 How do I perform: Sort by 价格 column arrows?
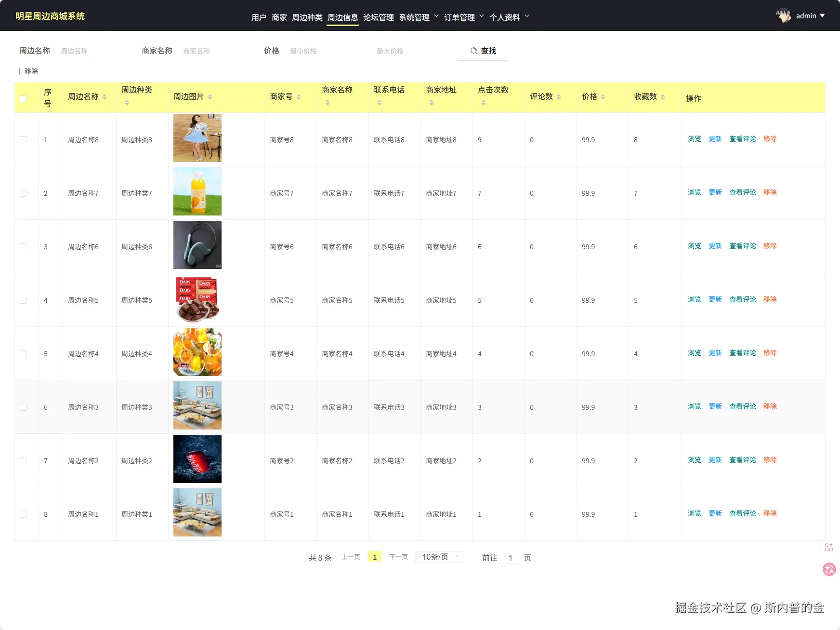pyautogui.click(x=603, y=97)
